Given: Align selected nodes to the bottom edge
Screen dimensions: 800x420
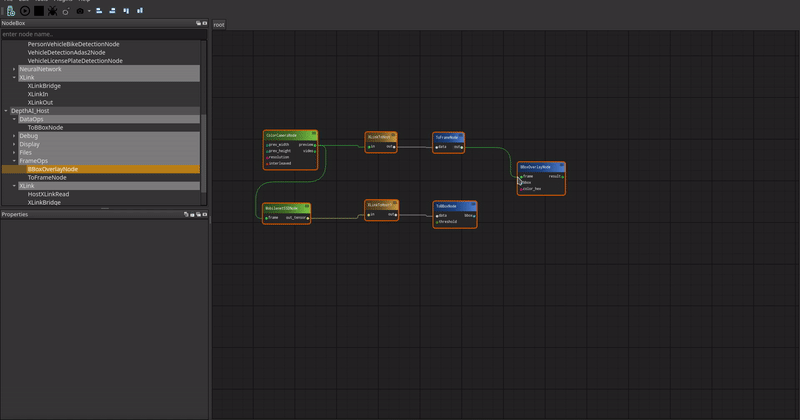Looking at the screenshot, I should (x=140, y=11).
